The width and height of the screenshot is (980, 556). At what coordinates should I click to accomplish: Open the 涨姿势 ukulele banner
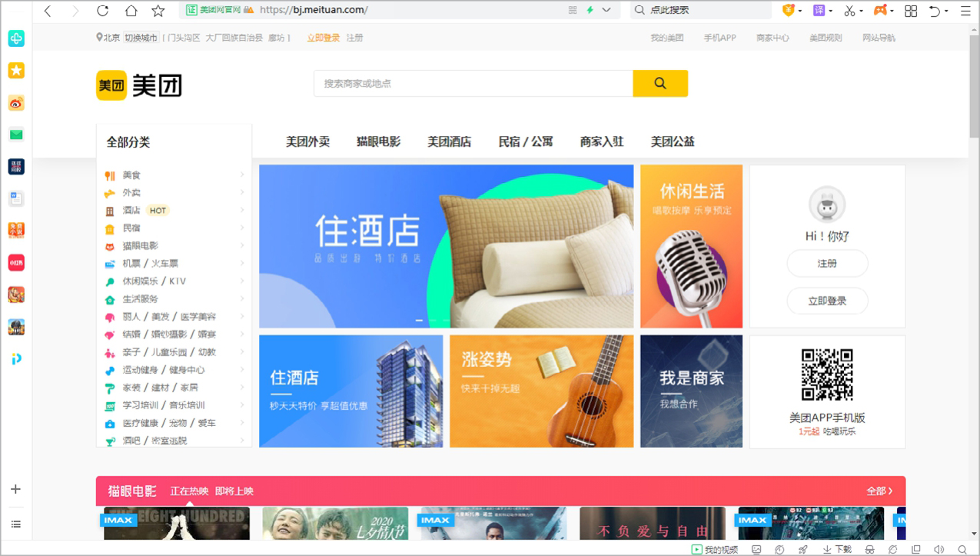coord(542,391)
